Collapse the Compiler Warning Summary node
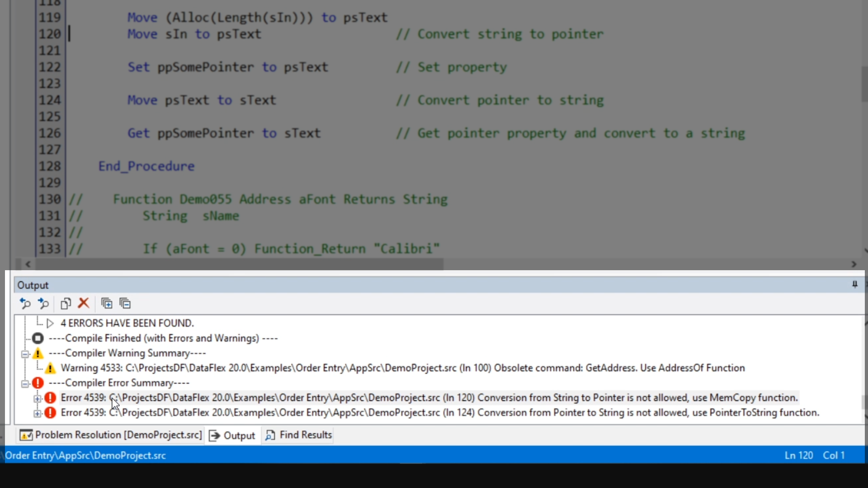868x488 pixels. point(25,353)
